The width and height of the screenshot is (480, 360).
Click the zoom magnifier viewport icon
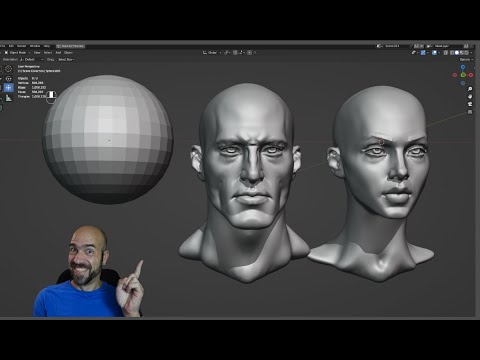point(470,89)
